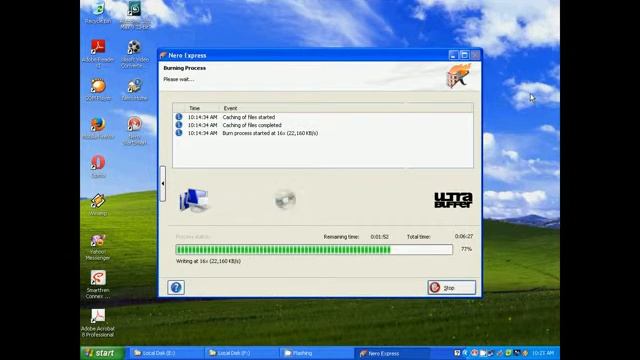Open the GOM Player desktop shortcut

(x=98, y=90)
